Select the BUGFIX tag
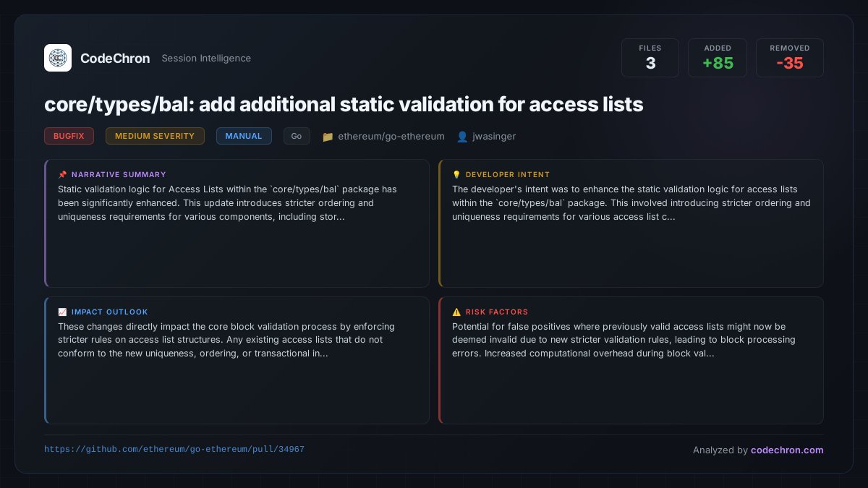The height and width of the screenshot is (488, 868). pyautogui.click(x=69, y=136)
